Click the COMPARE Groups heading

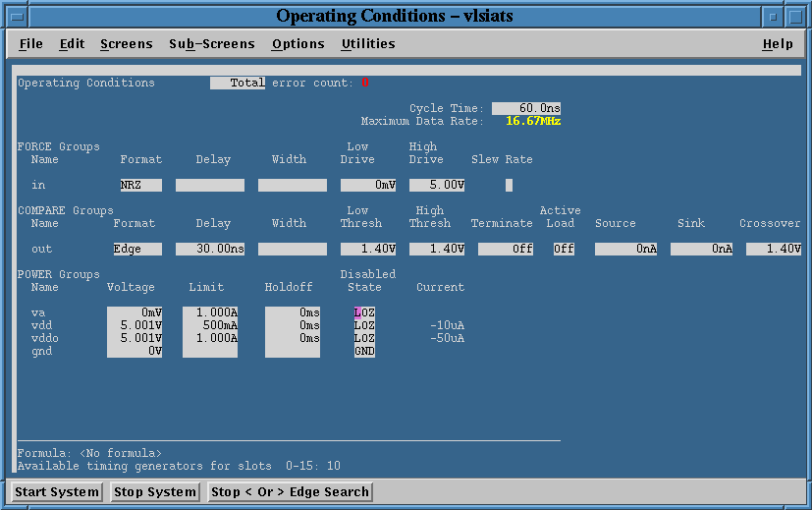[65, 210]
